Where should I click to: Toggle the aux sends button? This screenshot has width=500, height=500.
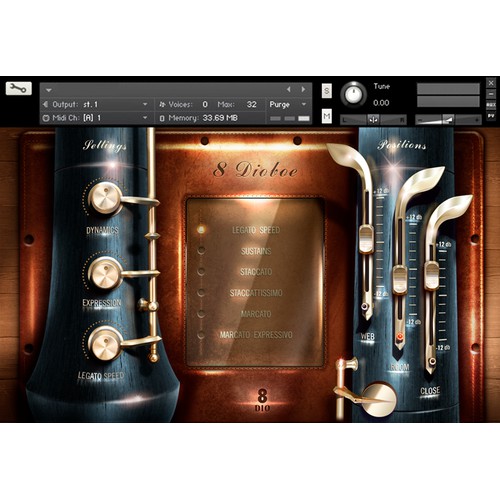pos(491,105)
